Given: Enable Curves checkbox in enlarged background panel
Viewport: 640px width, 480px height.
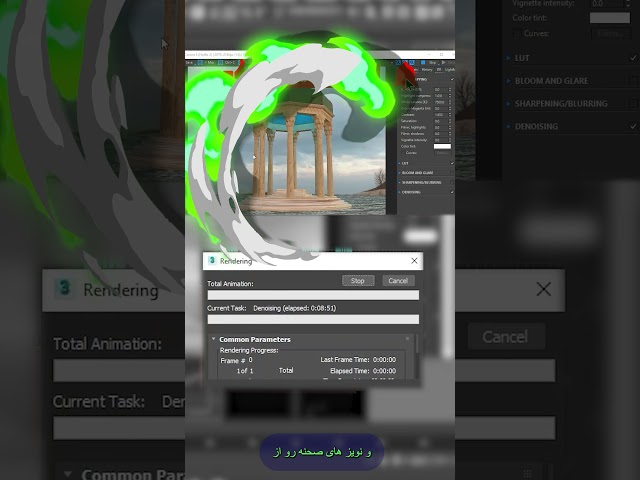Looking at the screenshot, I should 517,33.
